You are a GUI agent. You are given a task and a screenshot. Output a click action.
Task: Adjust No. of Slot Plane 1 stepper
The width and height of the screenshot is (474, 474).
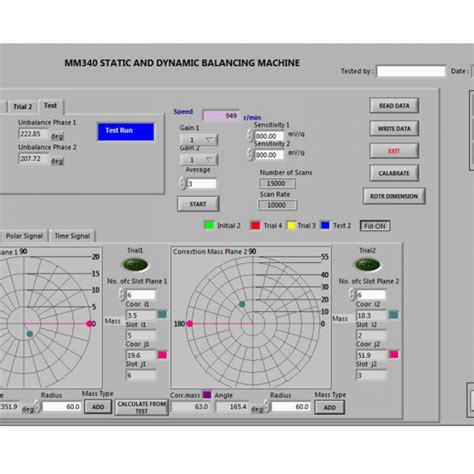pyautogui.click(x=122, y=294)
